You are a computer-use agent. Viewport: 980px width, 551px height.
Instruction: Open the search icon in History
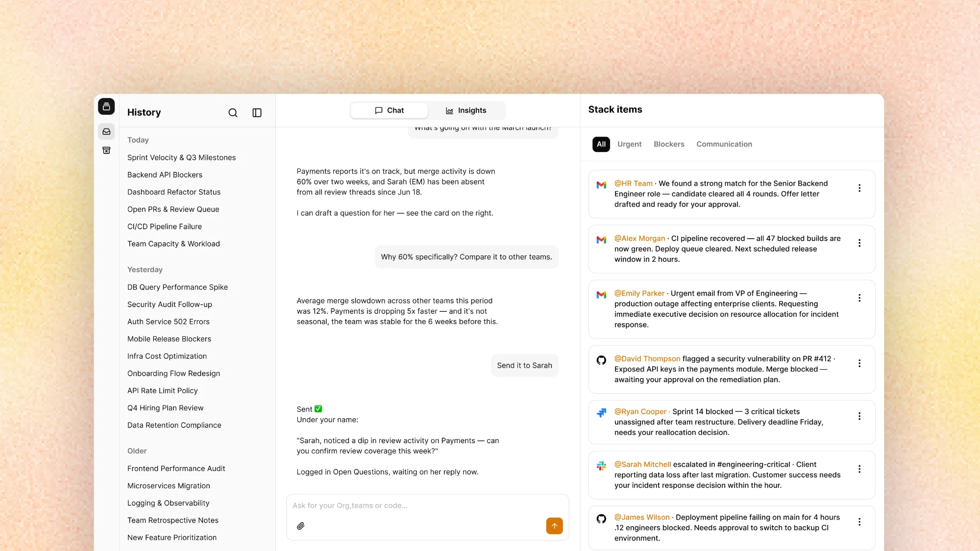coord(233,113)
